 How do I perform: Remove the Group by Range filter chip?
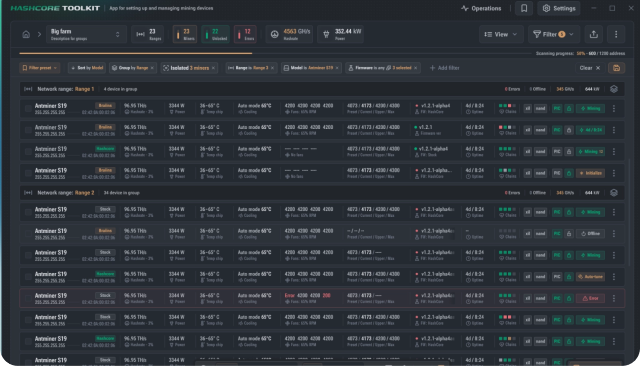point(152,68)
